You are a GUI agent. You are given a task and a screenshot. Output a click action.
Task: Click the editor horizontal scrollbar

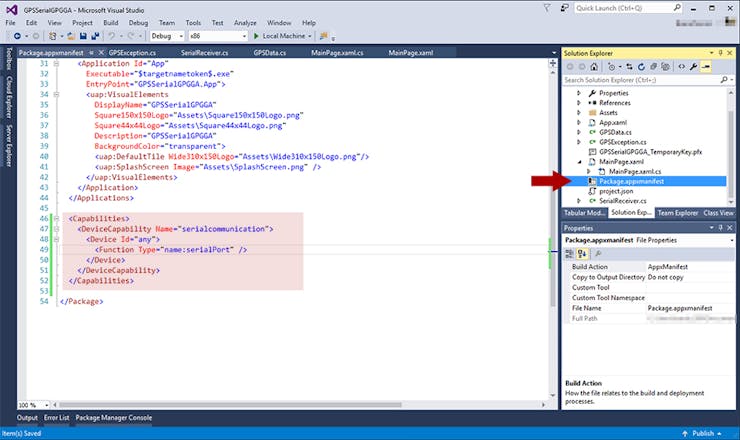point(230,405)
